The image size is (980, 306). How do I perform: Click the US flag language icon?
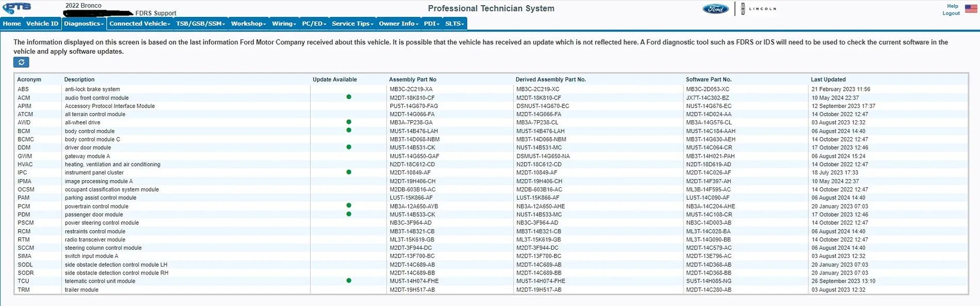coord(971,9)
